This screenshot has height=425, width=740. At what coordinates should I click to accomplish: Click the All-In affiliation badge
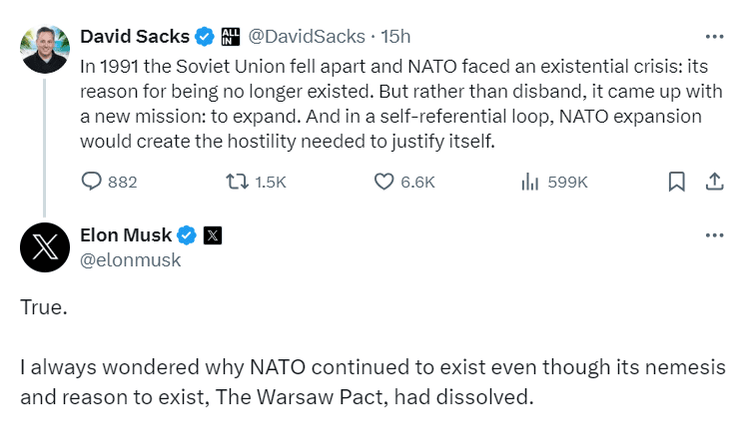click(229, 37)
